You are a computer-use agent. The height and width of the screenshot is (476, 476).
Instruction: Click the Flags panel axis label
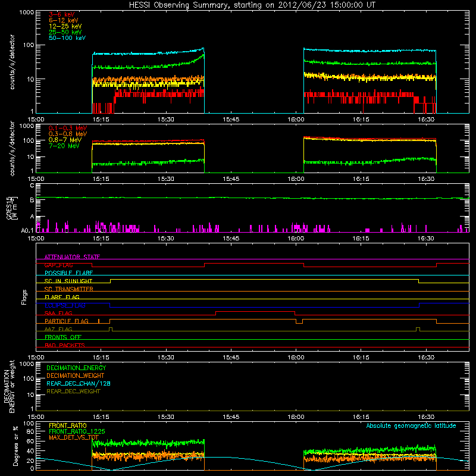point(24,297)
